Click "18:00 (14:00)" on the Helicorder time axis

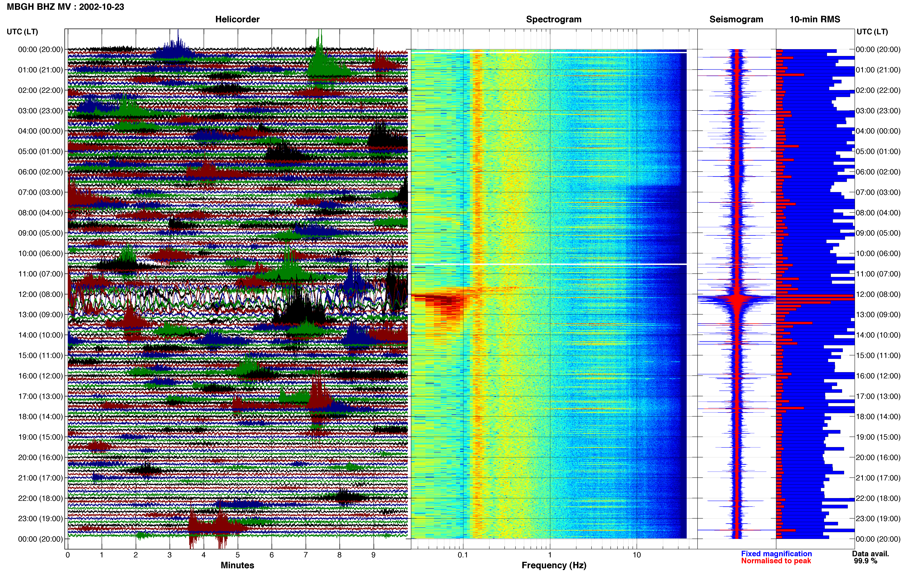point(41,417)
